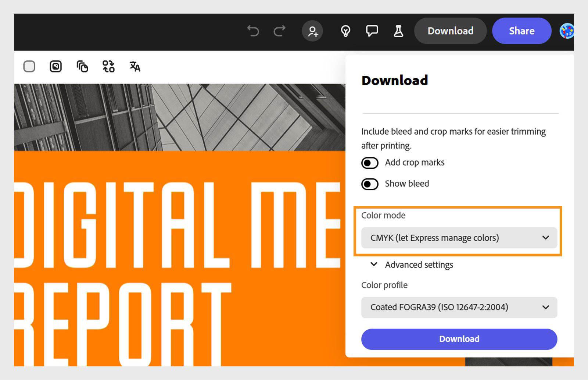Click the background color square icon
588x380 pixels.
pyautogui.click(x=29, y=67)
